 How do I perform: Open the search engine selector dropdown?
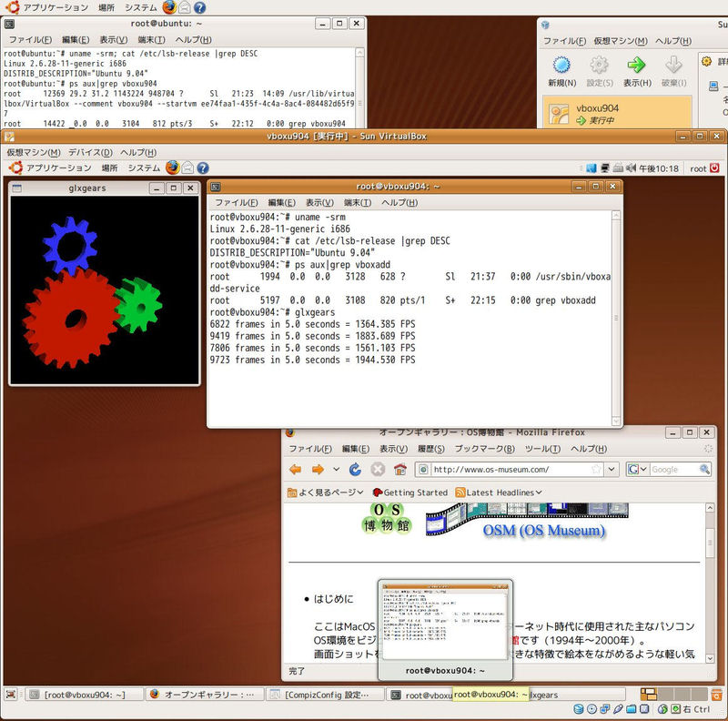[638, 469]
